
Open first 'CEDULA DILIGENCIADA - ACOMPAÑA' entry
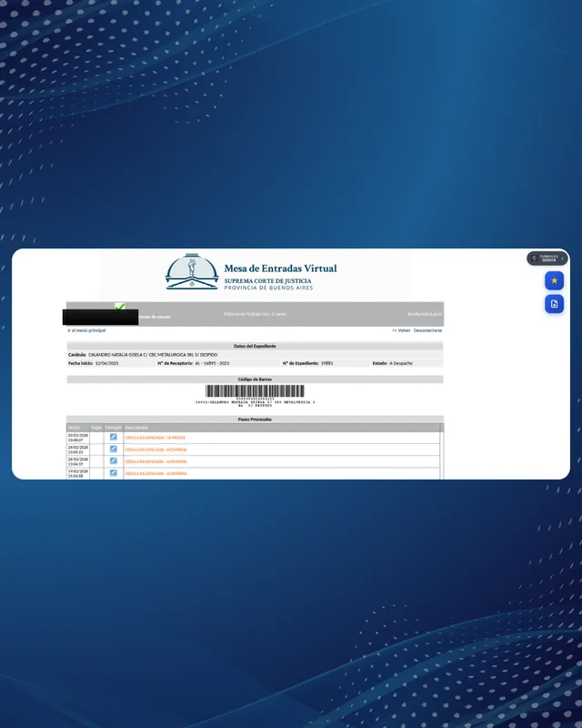(x=156, y=450)
